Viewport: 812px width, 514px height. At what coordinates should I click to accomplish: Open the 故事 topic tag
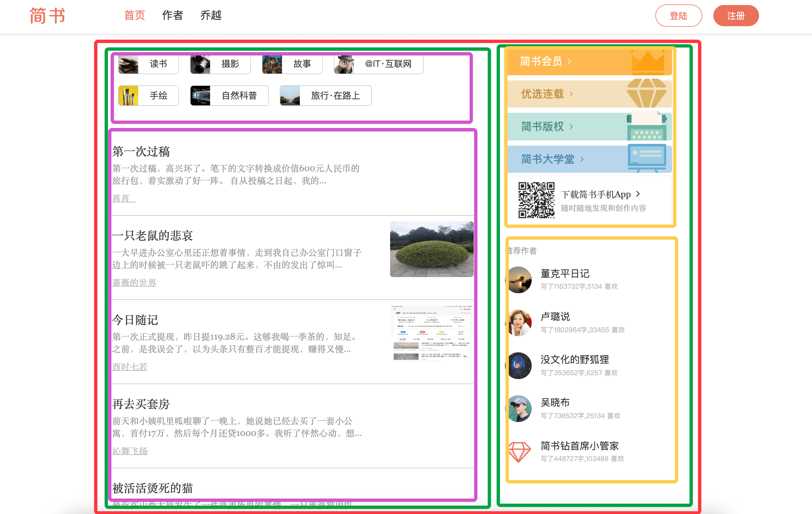click(292, 64)
